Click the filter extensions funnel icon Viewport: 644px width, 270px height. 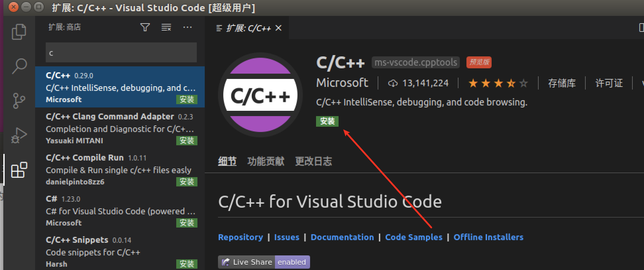(145, 27)
